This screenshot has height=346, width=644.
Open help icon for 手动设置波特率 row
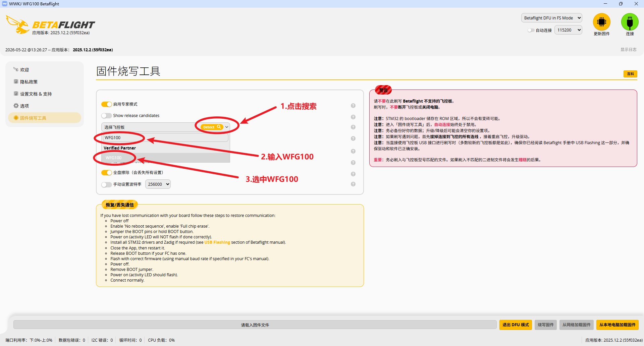point(353,184)
